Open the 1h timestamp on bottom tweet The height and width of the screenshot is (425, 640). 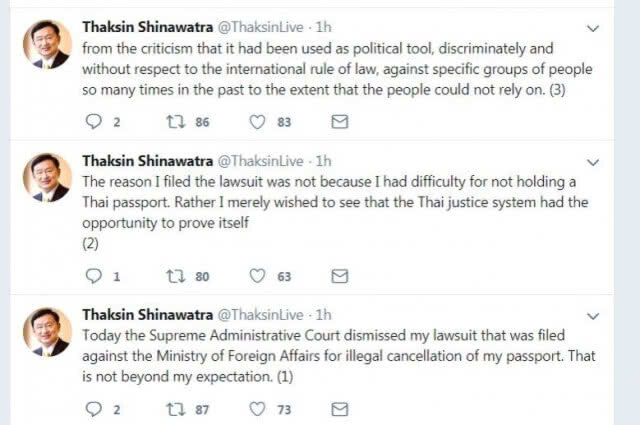(x=323, y=315)
